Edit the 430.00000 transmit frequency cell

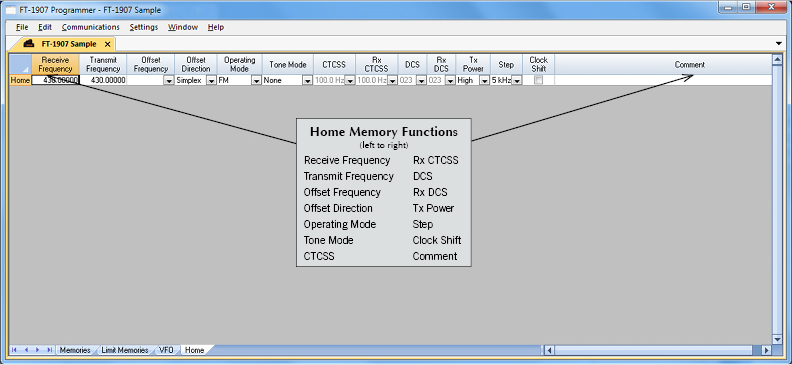tap(103, 80)
